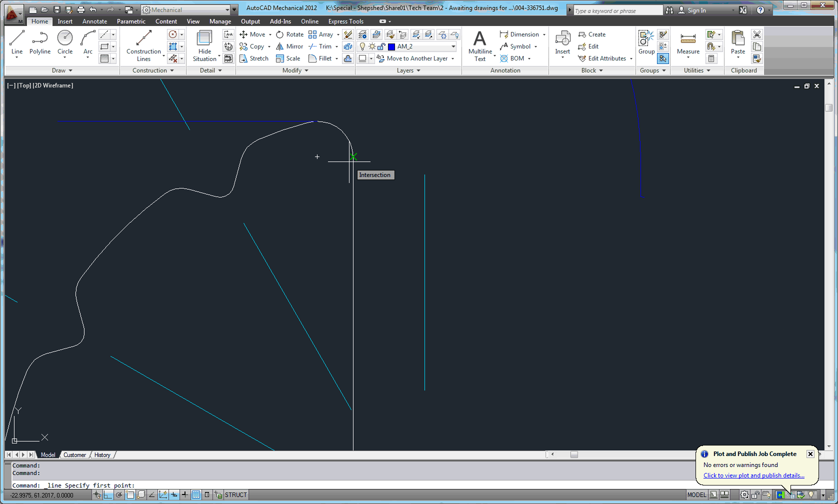Expand the Move to Another Layer dropdown
838x504 pixels.
[x=452, y=58]
